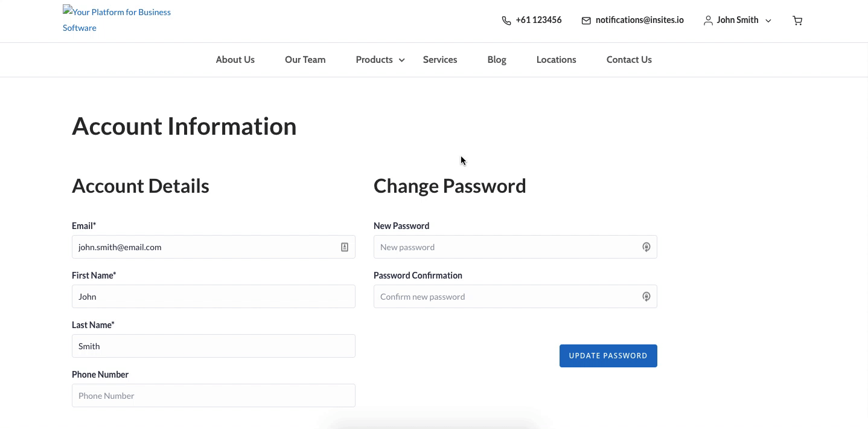The image size is (868, 429).
Task: Click the phone icon beside +61 123456
Action: pyautogui.click(x=506, y=21)
